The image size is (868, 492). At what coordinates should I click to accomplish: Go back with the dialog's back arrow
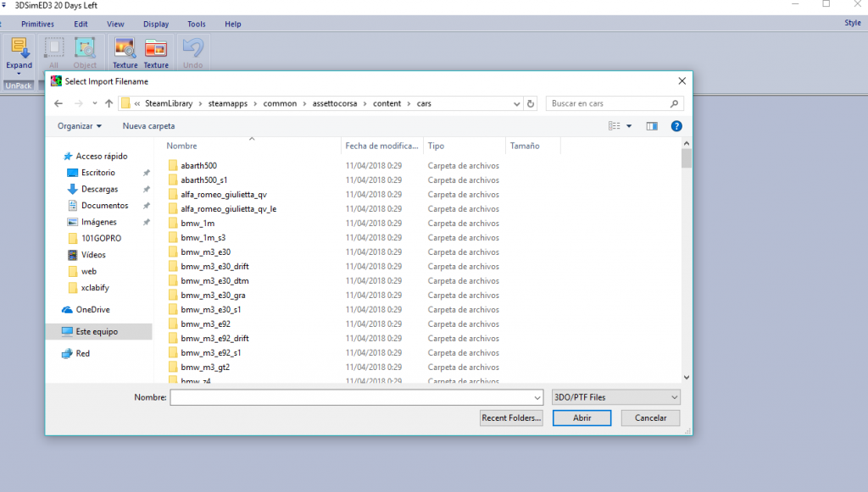(x=58, y=103)
